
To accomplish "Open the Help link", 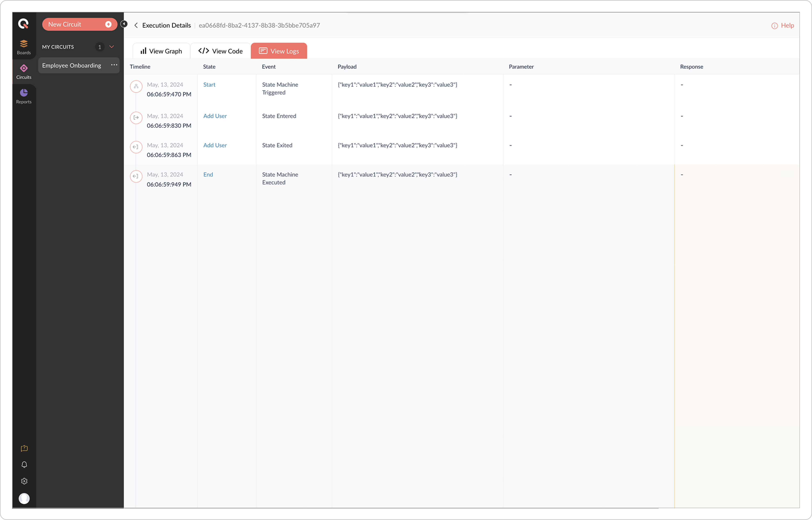I will pyautogui.click(x=783, y=26).
